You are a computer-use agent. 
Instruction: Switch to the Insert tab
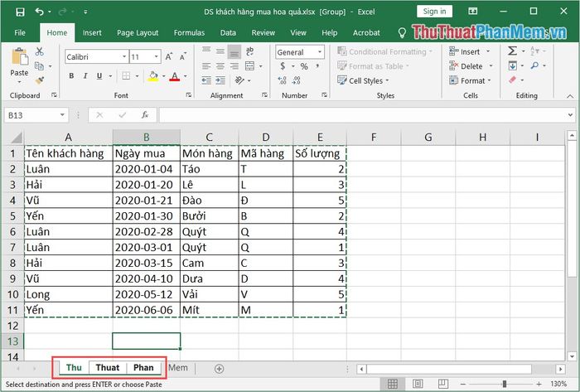click(x=92, y=32)
